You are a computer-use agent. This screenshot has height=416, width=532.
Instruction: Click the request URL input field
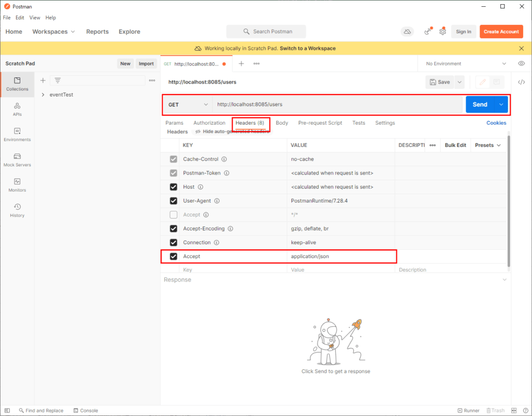(337, 104)
